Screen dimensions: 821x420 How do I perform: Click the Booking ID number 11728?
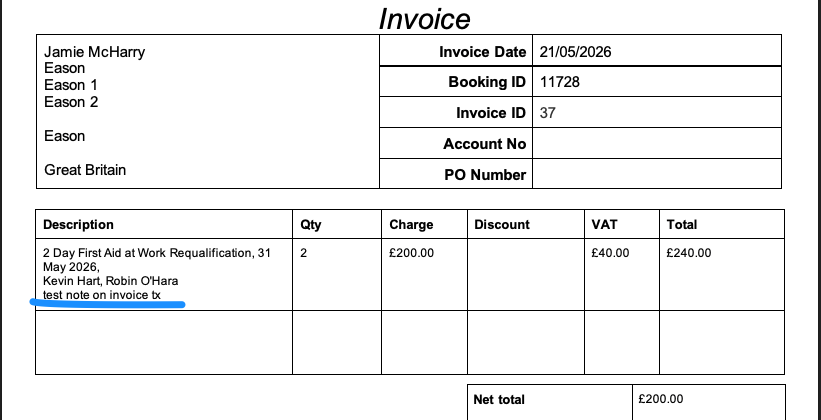tap(559, 82)
